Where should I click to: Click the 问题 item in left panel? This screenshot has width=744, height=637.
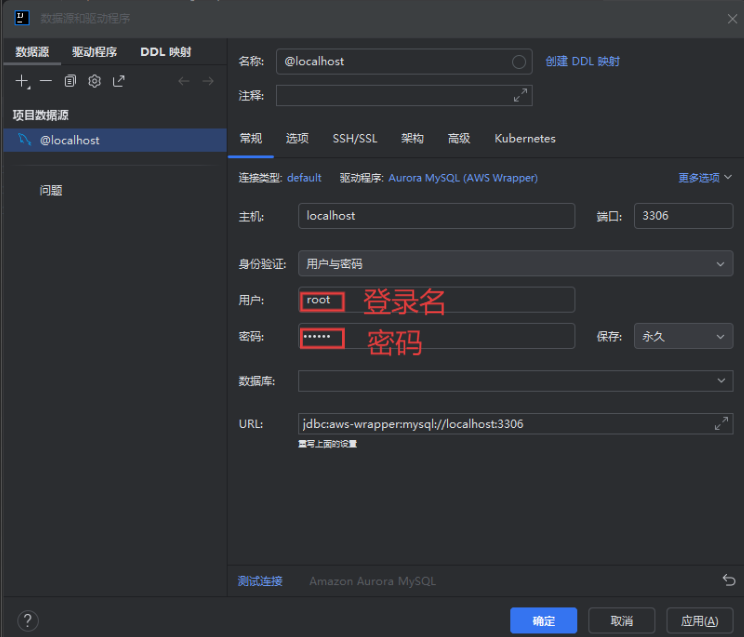tap(51, 190)
